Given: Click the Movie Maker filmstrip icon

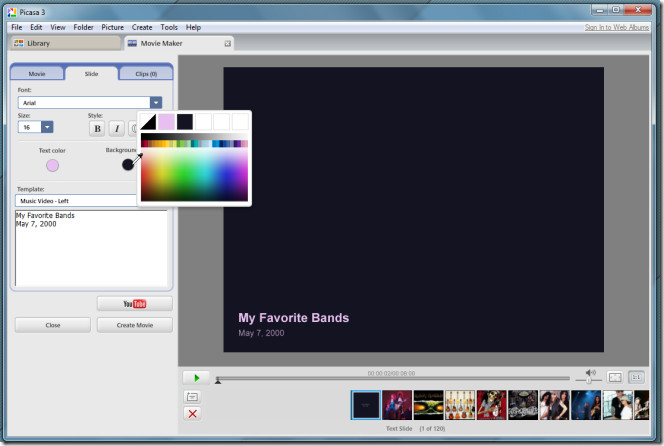Looking at the screenshot, I should 132,43.
